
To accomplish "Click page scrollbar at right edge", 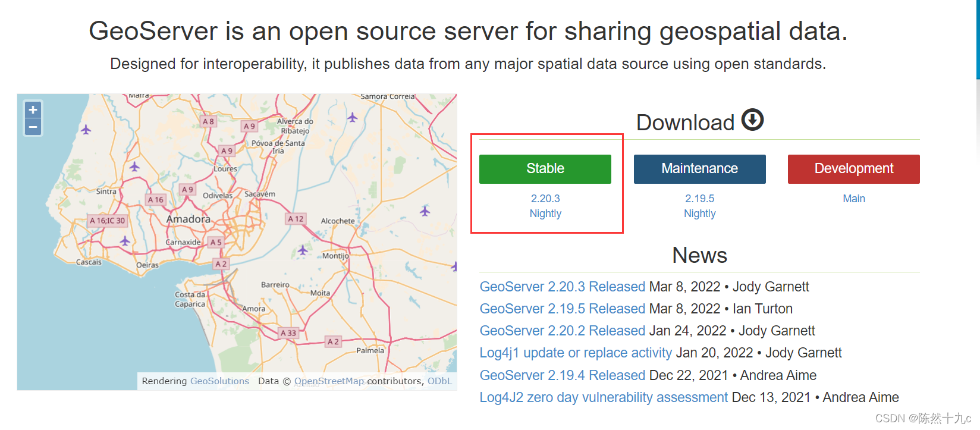I will pyautogui.click(x=978, y=39).
